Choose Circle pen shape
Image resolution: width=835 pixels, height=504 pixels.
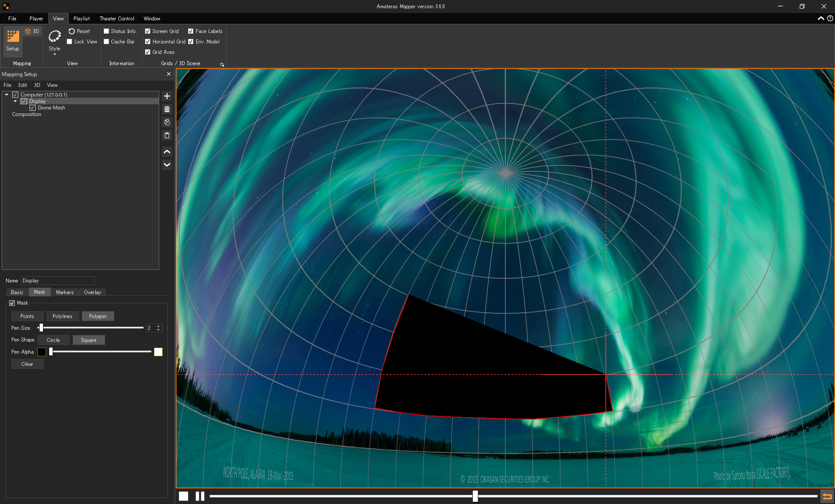[53, 340]
